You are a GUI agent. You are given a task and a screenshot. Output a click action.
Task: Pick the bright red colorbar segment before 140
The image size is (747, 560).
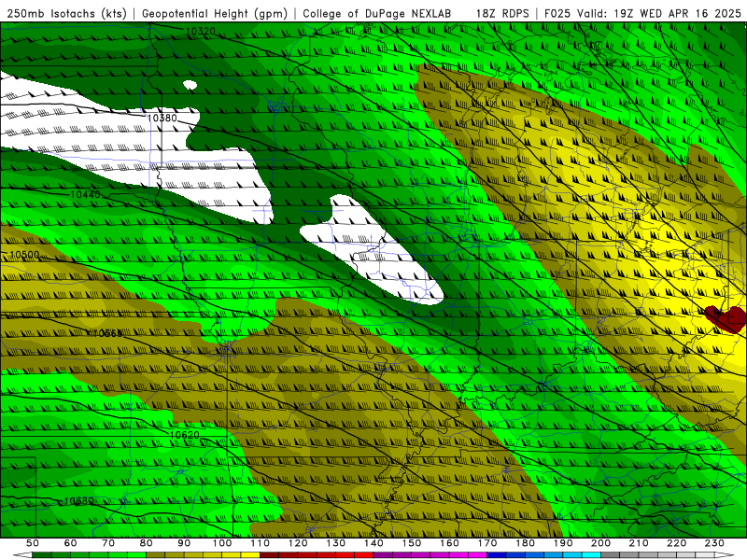click(364, 555)
